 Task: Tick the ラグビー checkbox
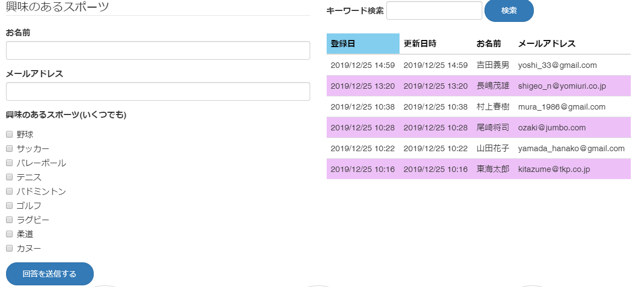click(9, 220)
